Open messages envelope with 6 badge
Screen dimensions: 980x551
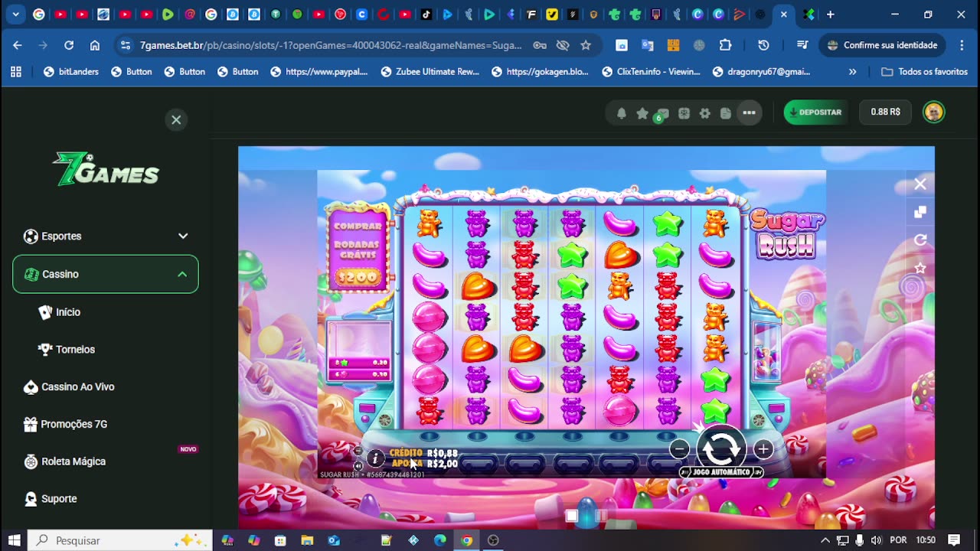coord(661,114)
